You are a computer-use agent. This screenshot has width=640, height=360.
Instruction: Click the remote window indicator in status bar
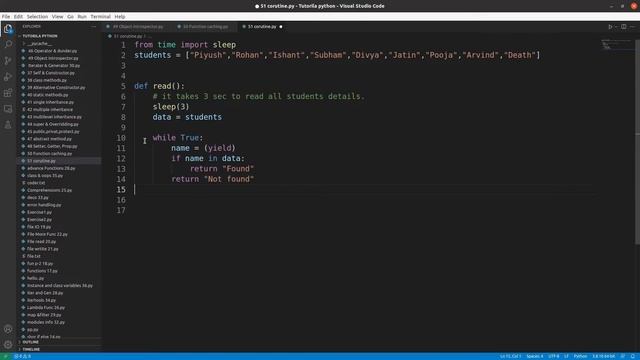[5, 356]
